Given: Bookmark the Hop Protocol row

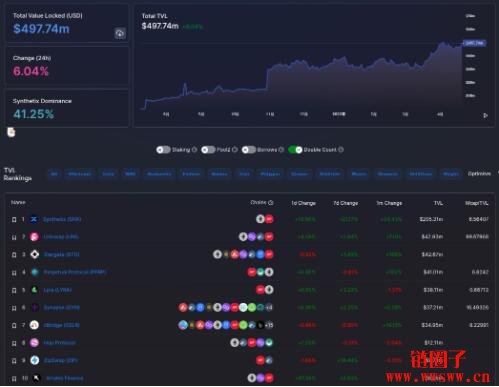Looking at the screenshot, I should pyautogui.click(x=14, y=343).
